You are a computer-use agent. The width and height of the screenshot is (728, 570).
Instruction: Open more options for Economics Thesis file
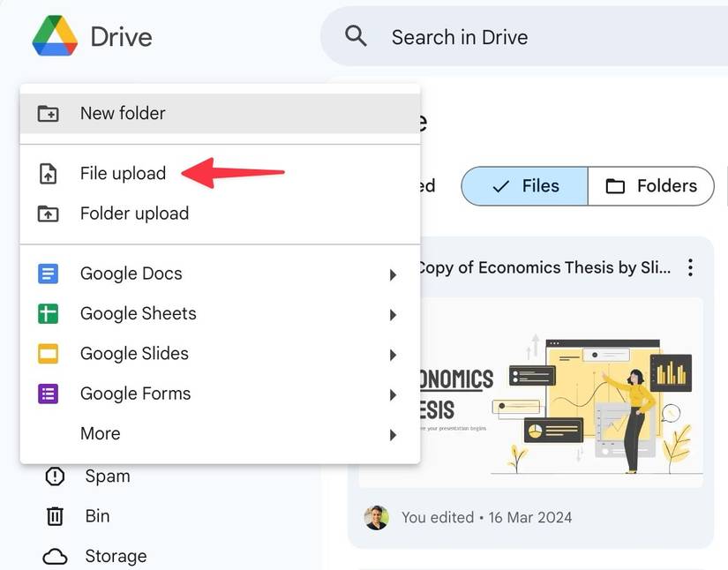(x=691, y=267)
